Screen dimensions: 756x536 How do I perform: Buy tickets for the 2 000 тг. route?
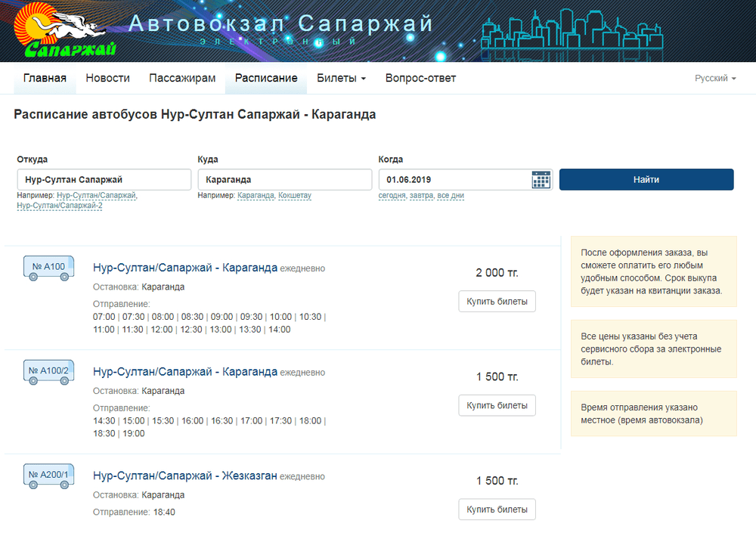click(497, 301)
